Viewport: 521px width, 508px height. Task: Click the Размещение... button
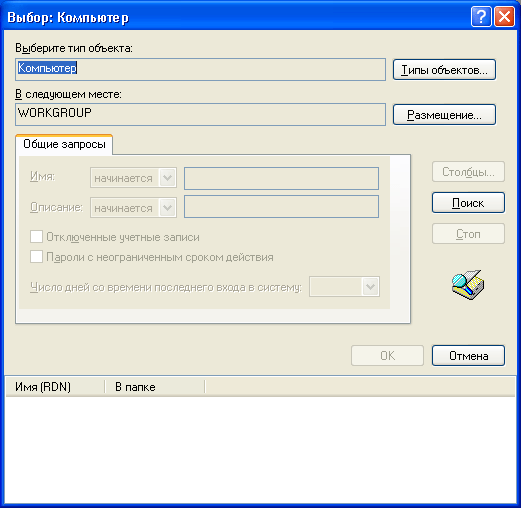(444, 115)
